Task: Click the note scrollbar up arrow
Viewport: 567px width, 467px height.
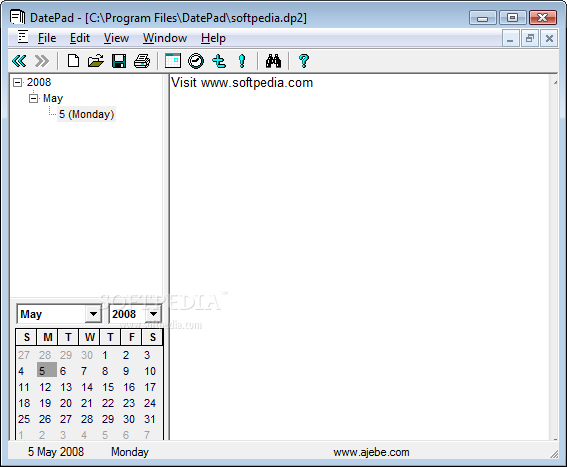Action: click(x=555, y=83)
